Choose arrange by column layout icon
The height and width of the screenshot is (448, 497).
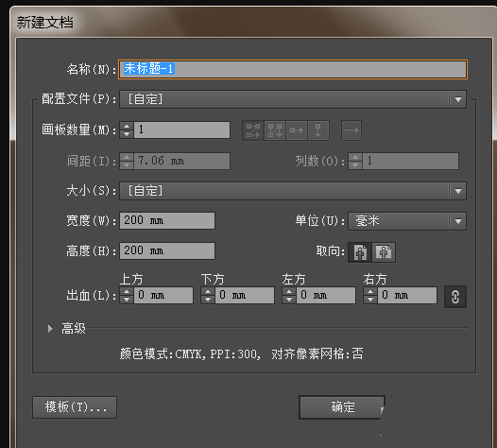pyautogui.click(x=318, y=130)
